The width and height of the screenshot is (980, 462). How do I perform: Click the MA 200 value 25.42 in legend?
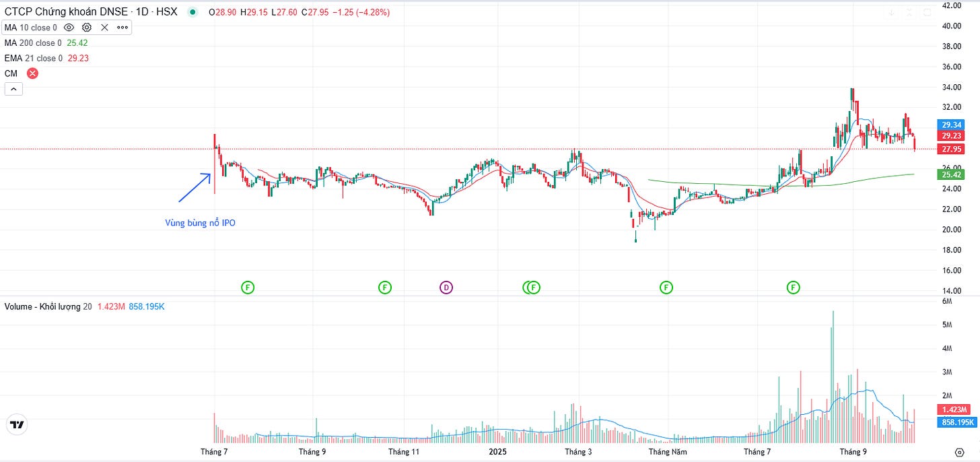coord(77,43)
